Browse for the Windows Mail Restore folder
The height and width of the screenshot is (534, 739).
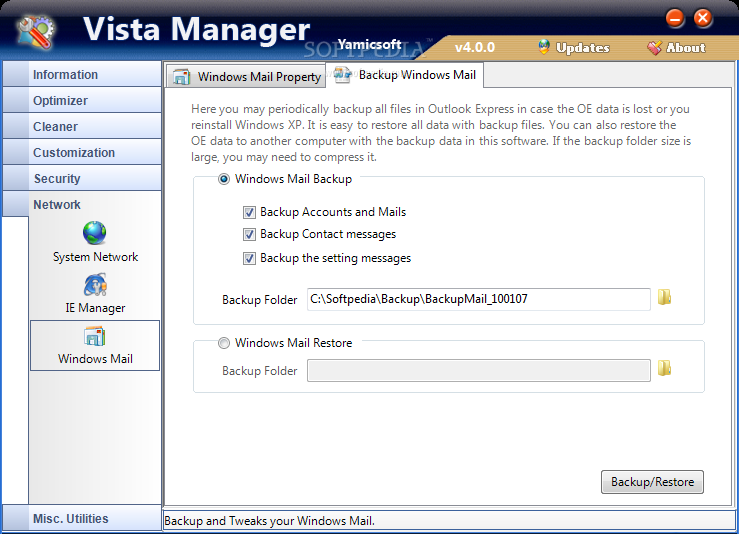(664, 369)
